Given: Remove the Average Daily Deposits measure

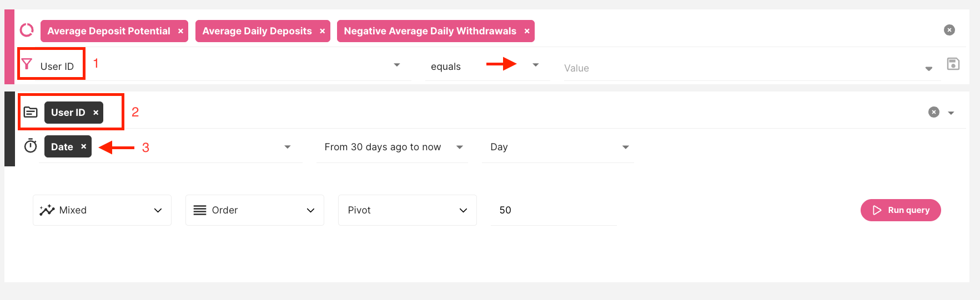Looking at the screenshot, I should tap(322, 31).
